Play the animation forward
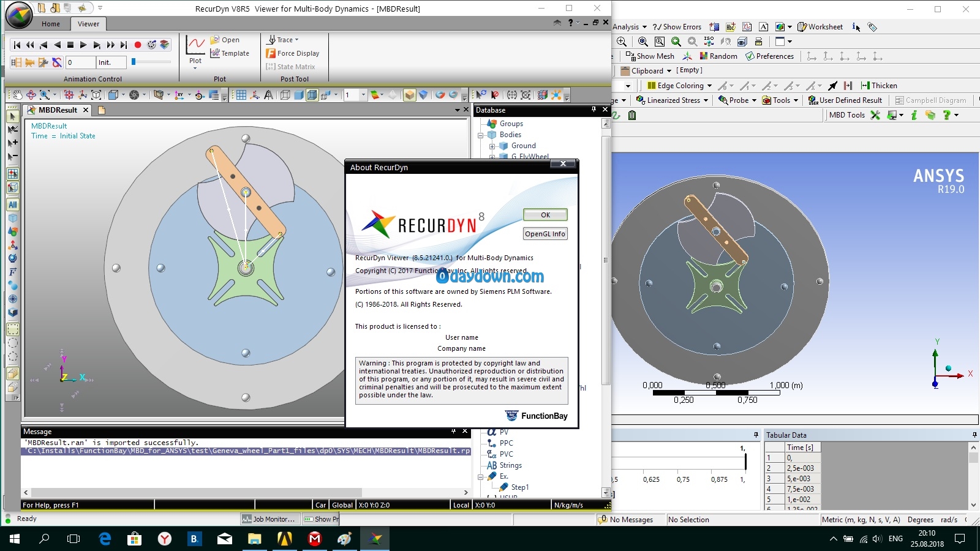Image resolution: width=980 pixels, height=551 pixels. click(x=83, y=45)
